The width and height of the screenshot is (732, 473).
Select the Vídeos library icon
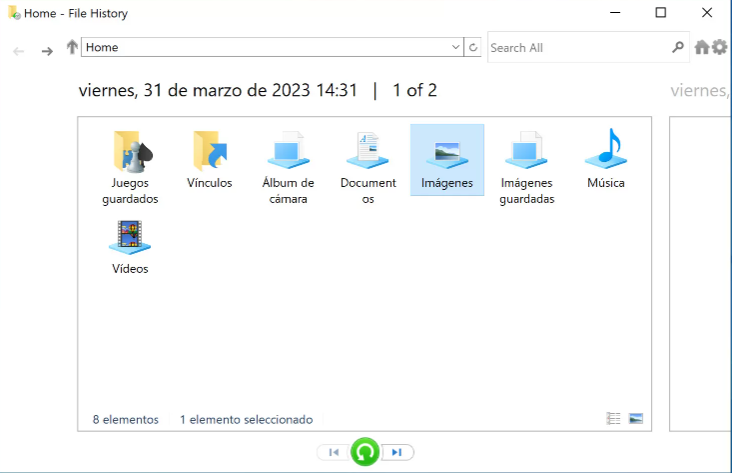click(x=130, y=238)
